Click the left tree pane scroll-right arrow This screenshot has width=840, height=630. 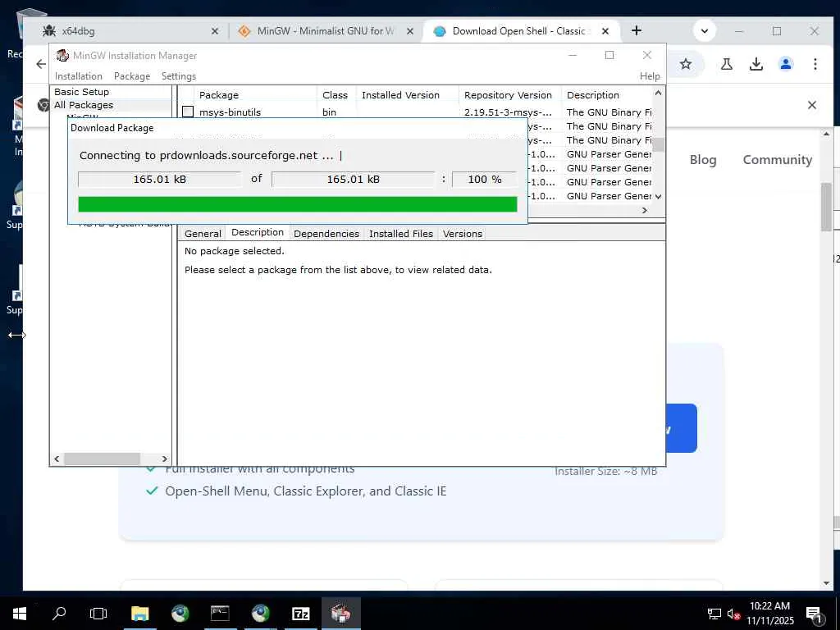164,459
